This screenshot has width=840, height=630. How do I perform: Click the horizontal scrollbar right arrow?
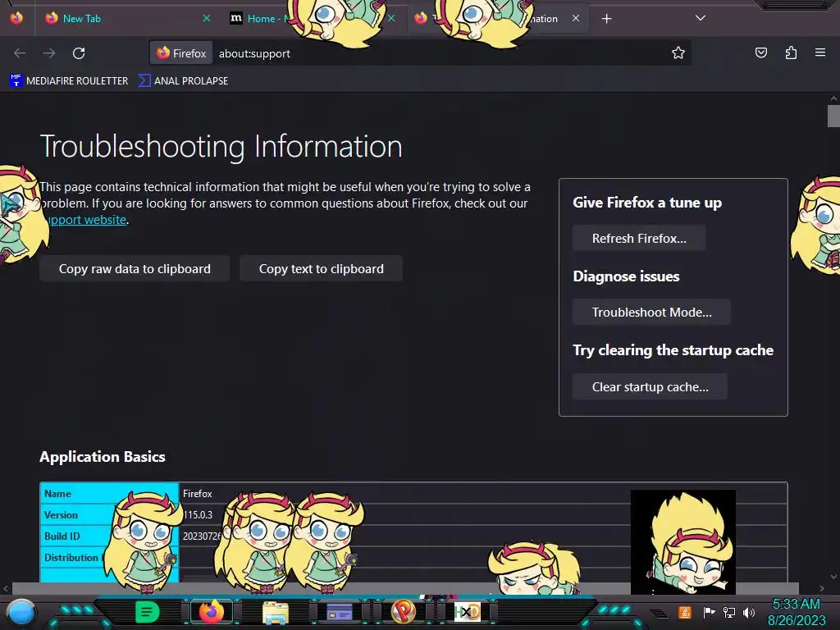[822, 588]
